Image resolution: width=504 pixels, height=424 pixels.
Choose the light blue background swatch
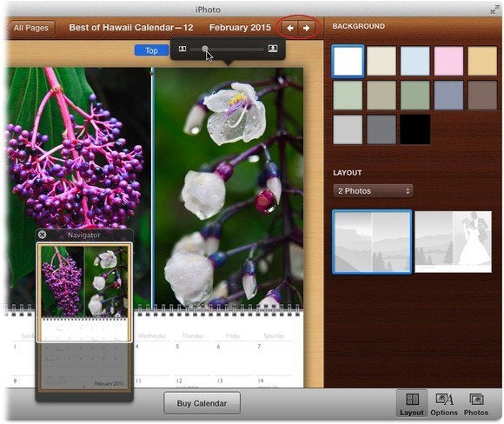[x=415, y=61]
